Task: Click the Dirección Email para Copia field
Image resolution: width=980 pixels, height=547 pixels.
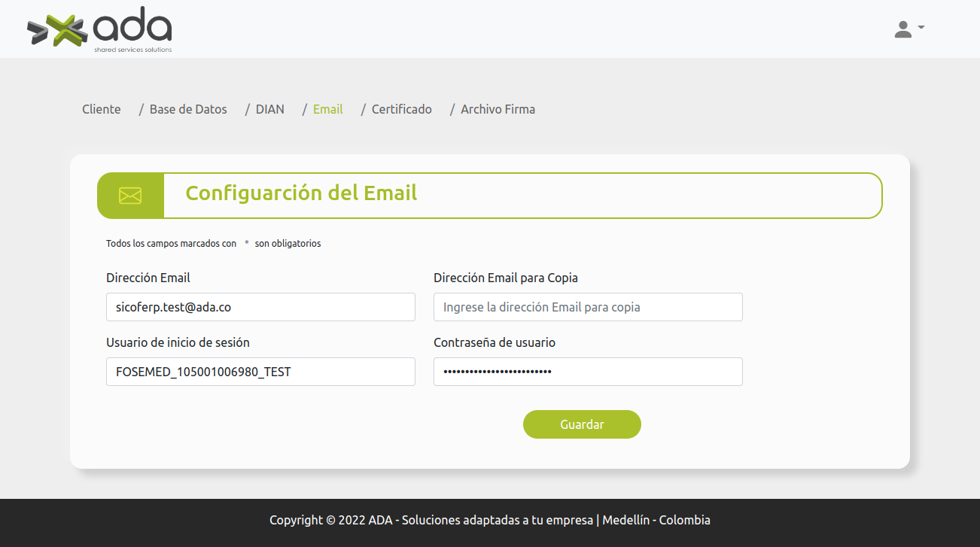Action: click(588, 307)
